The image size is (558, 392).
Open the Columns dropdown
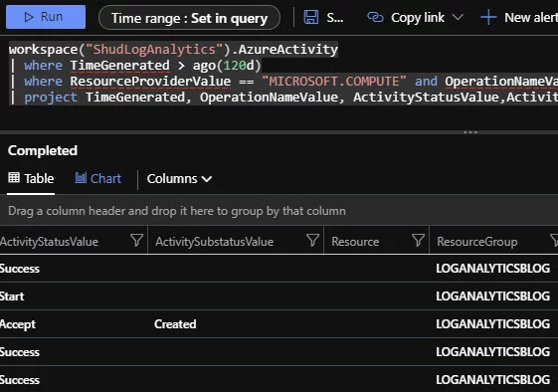(x=179, y=179)
